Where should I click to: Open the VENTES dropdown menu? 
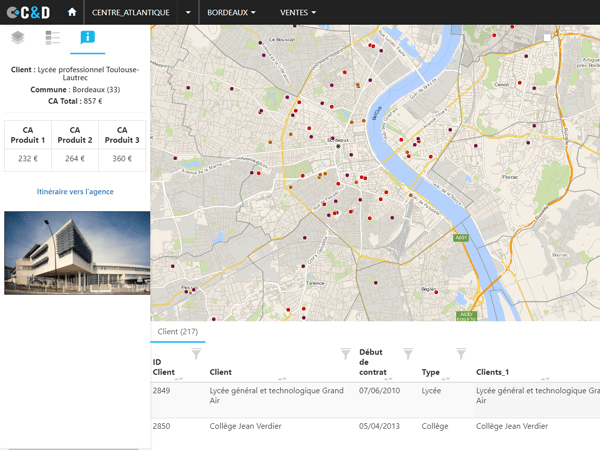[x=298, y=13]
